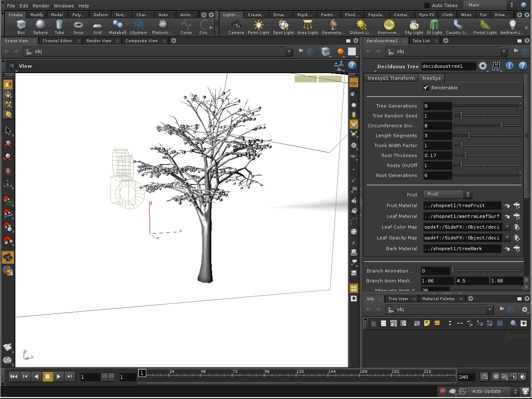This screenshot has width=532, height=399.
Task: Open the Leaf Opacity Map dropdown arrow
Action: pyautogui.click(x=507, y=237)
